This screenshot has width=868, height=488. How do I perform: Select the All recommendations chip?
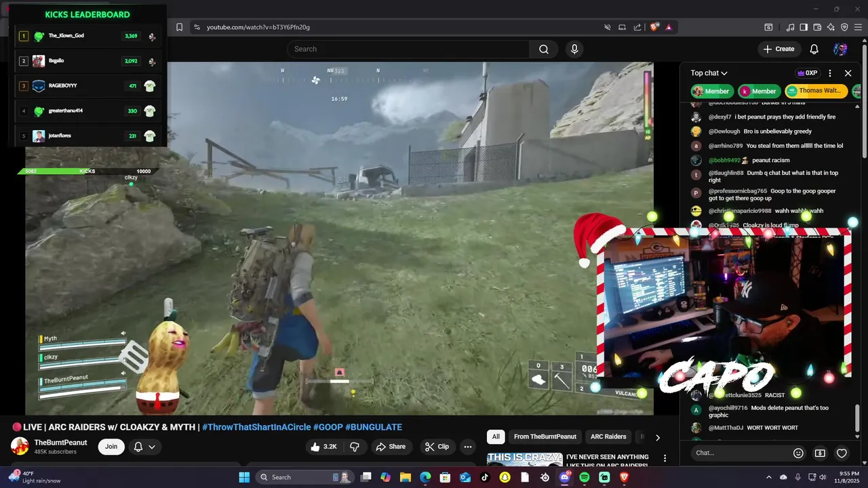pyautogui.click(x=496, y=437)
